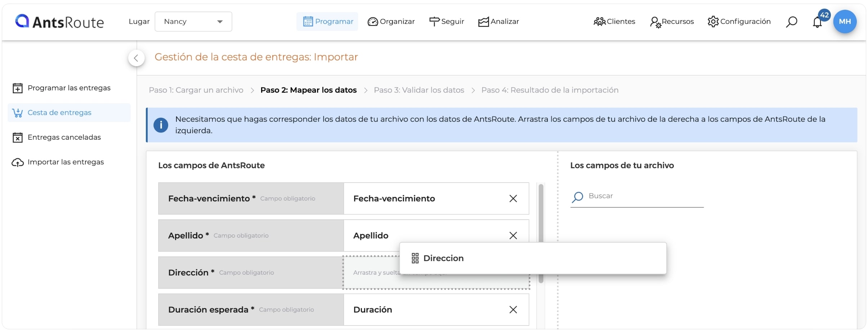This screenshot has height=332, width=868.
Task: Open the Lugar dropdown showing Nancy
Action: click(193, 22)
